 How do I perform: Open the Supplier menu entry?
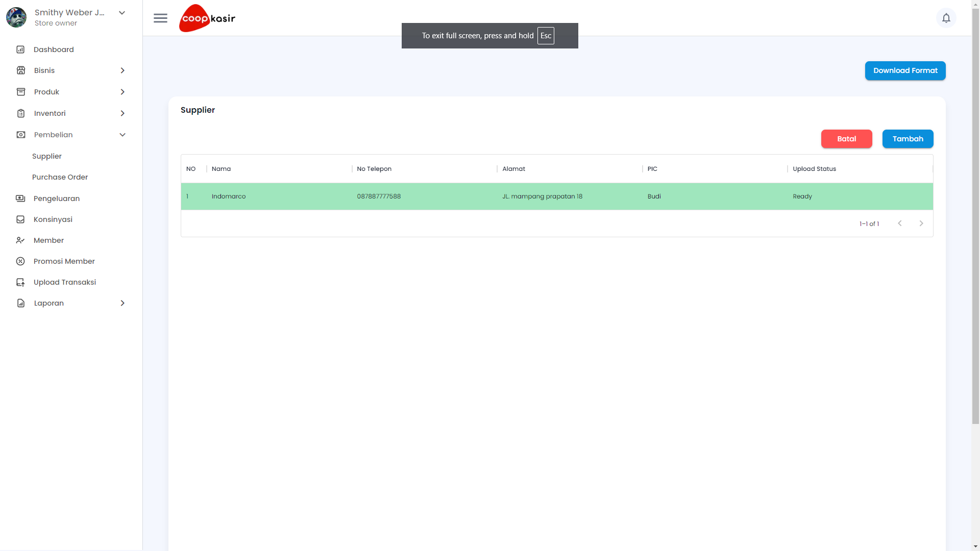[46, 156]
